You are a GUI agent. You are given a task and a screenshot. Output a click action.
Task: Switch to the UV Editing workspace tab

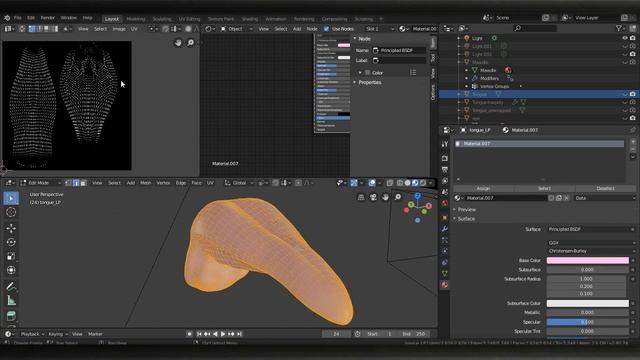point(189,19)
